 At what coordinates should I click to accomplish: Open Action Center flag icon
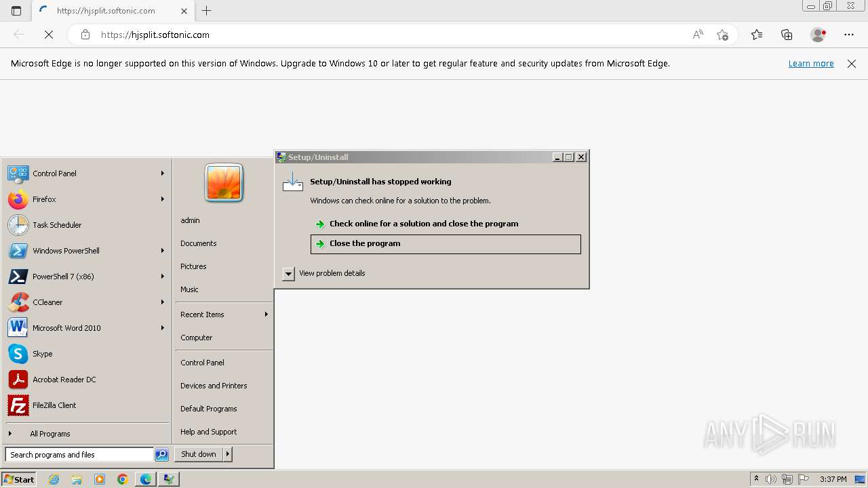tap(804, 479)
